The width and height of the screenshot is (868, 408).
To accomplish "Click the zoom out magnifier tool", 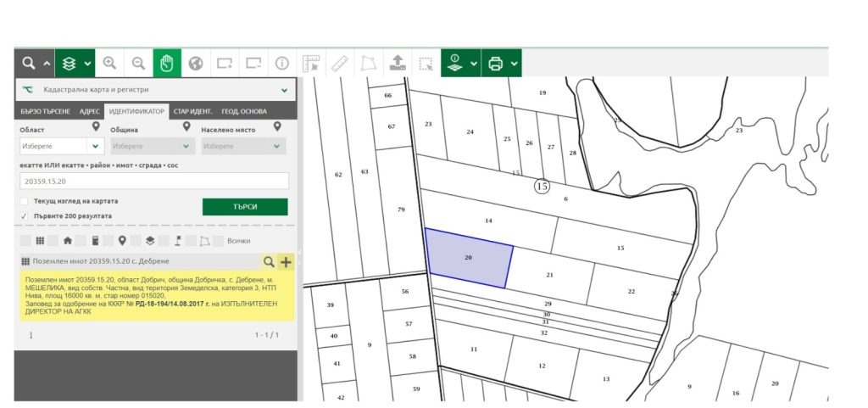I will (138, 63).
